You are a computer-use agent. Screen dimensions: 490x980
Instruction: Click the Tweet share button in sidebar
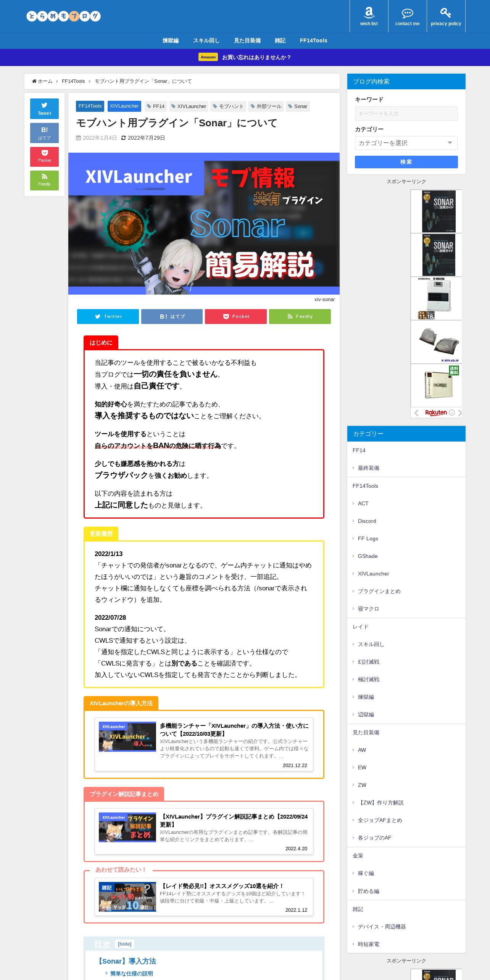(44, 109)
